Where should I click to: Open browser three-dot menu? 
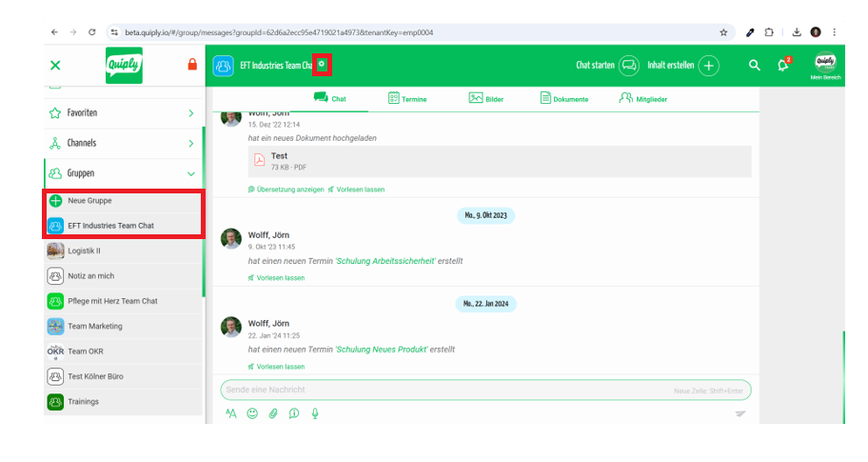pyautogui.click(x=835, y=32)
